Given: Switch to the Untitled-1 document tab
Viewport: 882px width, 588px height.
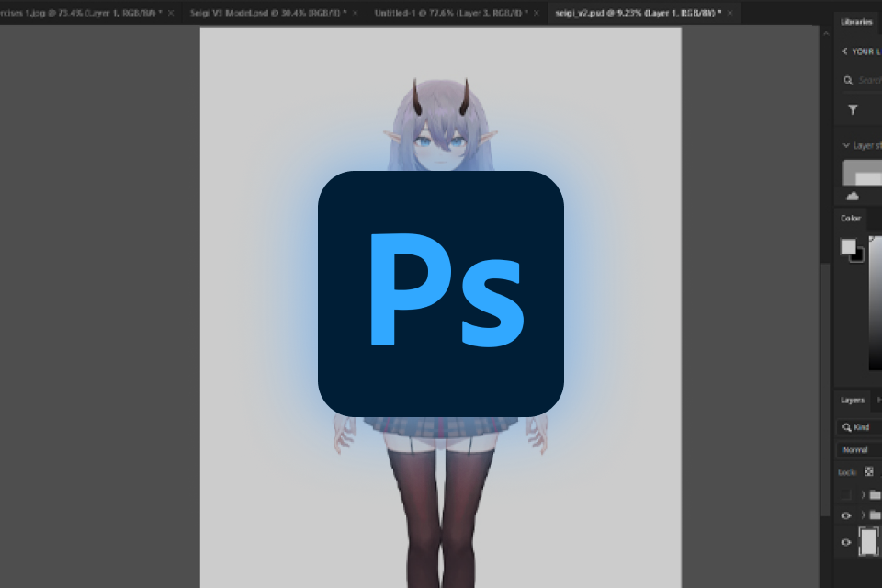Looking at the screenshot, I should point(451,12).
